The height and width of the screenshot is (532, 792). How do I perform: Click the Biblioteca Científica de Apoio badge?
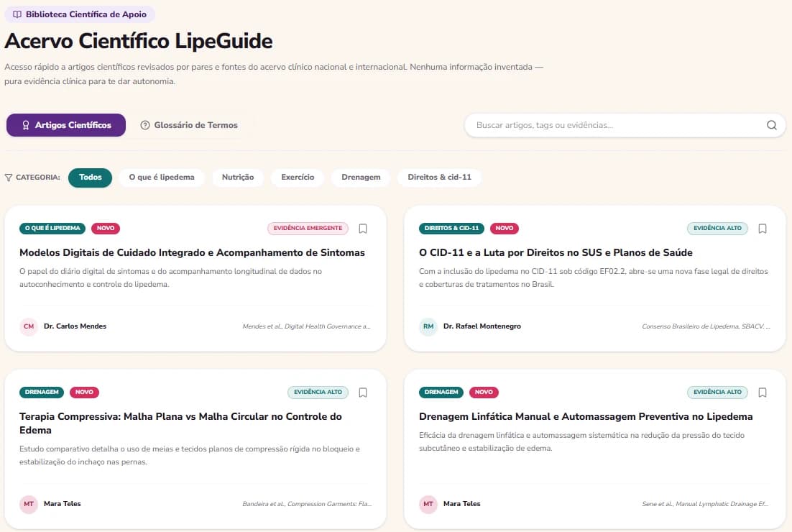click(x=80, y=14)
